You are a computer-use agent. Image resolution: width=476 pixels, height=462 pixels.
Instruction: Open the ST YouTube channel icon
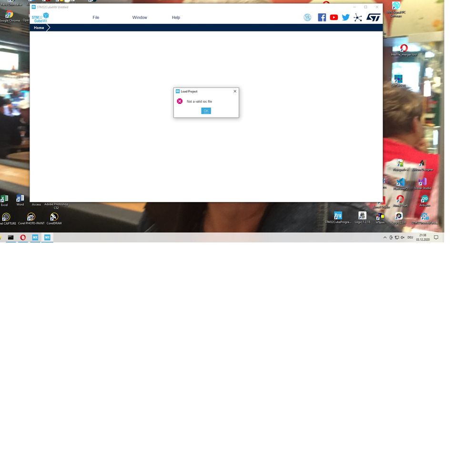point(334,17)
